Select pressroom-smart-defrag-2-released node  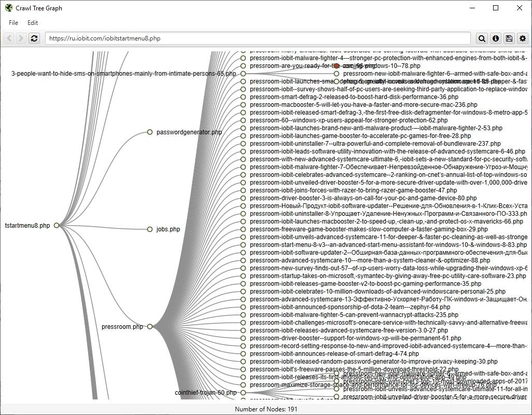tap(243, 97)
